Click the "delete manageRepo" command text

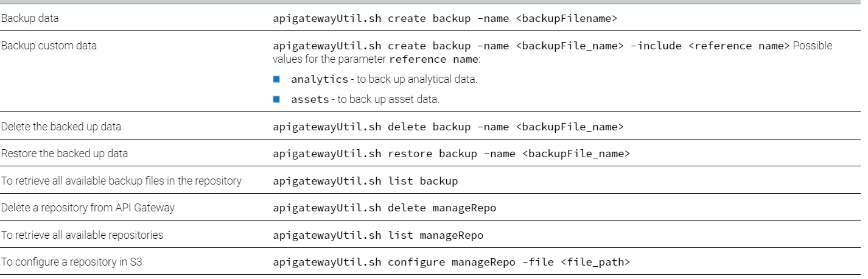pyautogui.click(x=385, y=208)
